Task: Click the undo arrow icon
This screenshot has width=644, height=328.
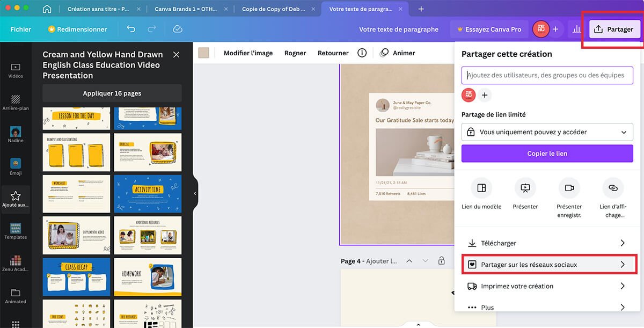Action: (131, 29)
